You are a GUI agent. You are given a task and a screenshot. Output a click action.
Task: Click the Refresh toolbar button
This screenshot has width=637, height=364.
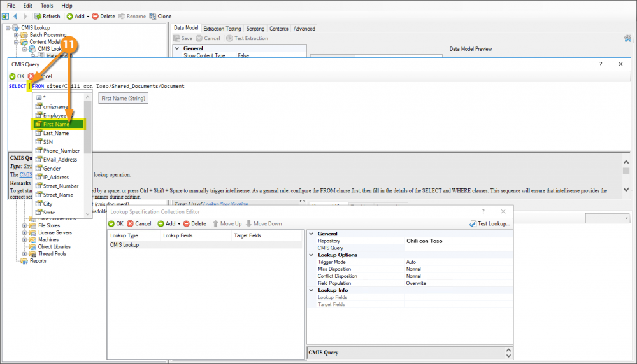pos(47,17)
